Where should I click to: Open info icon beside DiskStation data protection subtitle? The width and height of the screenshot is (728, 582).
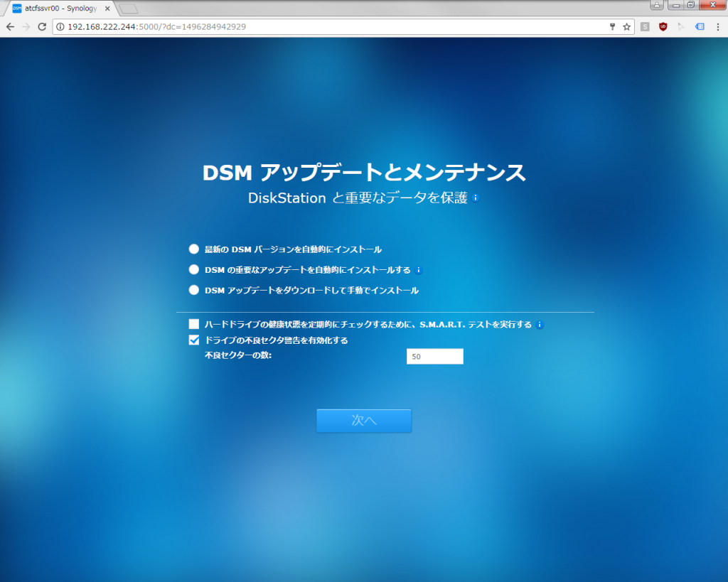click(476, 198)
